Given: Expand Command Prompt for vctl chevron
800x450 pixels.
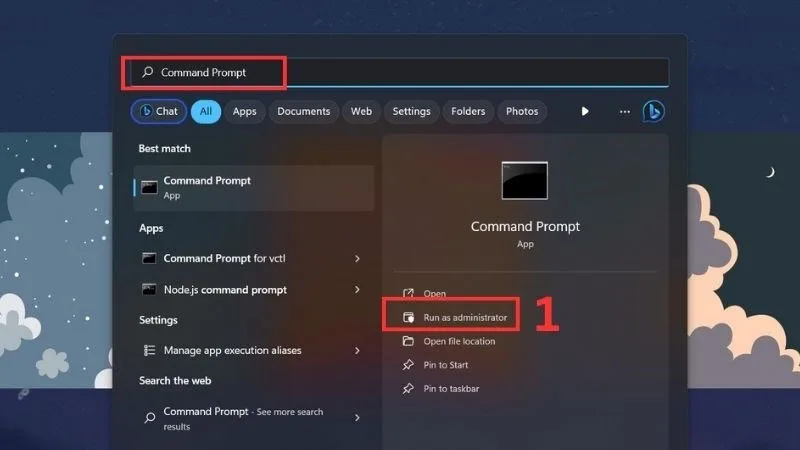Looking at the screenshot, I should 357,259.
